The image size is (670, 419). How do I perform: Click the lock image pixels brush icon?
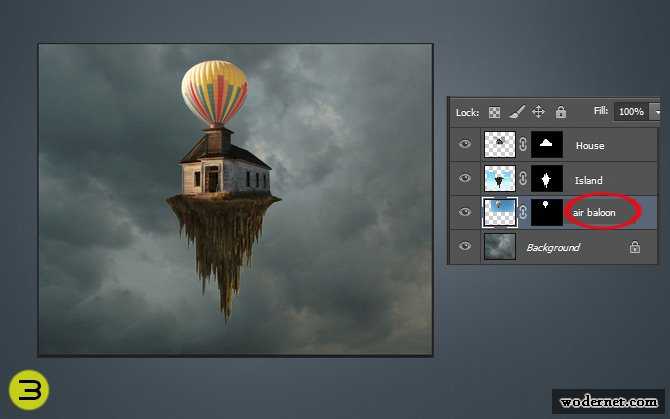[517, 112]
